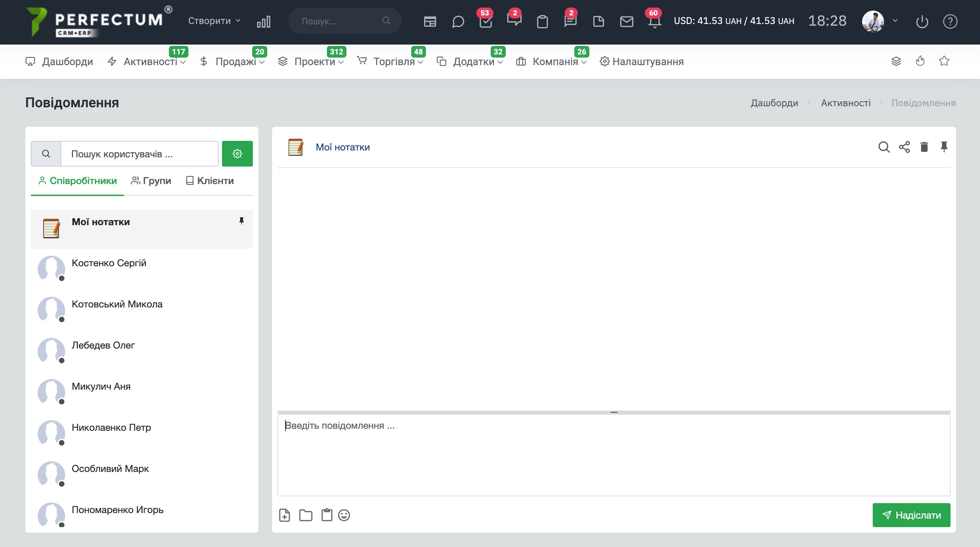This screenshot has width=980, height=547.
Task: Open chat with Микулич Аня
Action: tap(142, 392)
